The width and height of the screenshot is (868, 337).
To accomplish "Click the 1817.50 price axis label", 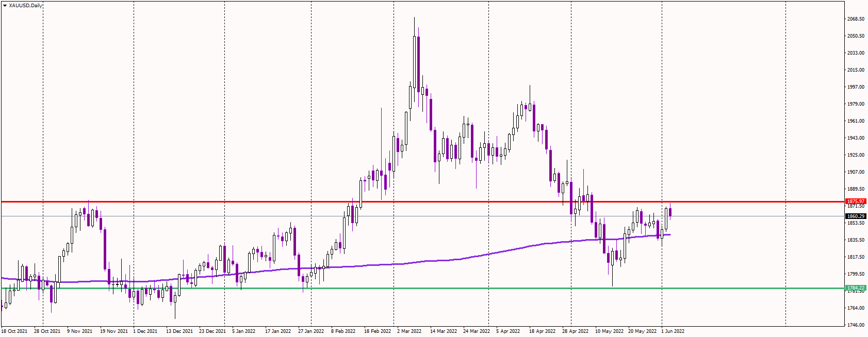I will (x=856, y=257).
